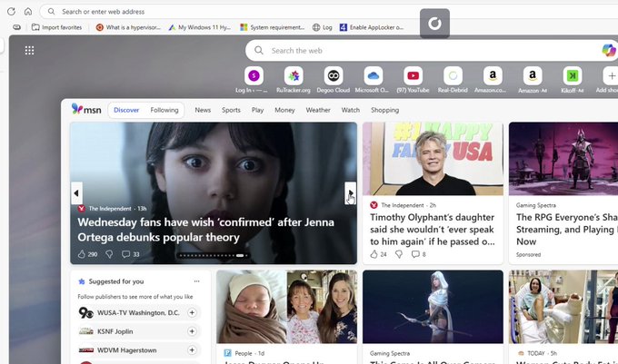Like the Timothy Olyphant article

tap(374, 254)
